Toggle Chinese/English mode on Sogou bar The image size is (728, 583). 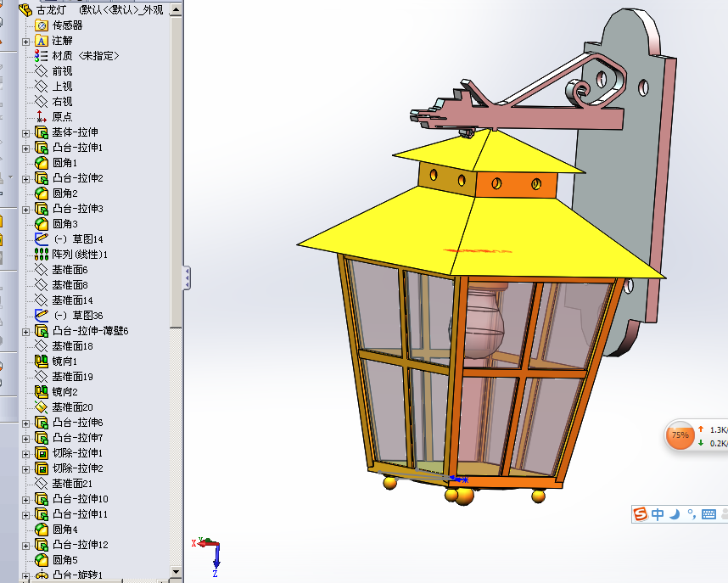(658, 514)
